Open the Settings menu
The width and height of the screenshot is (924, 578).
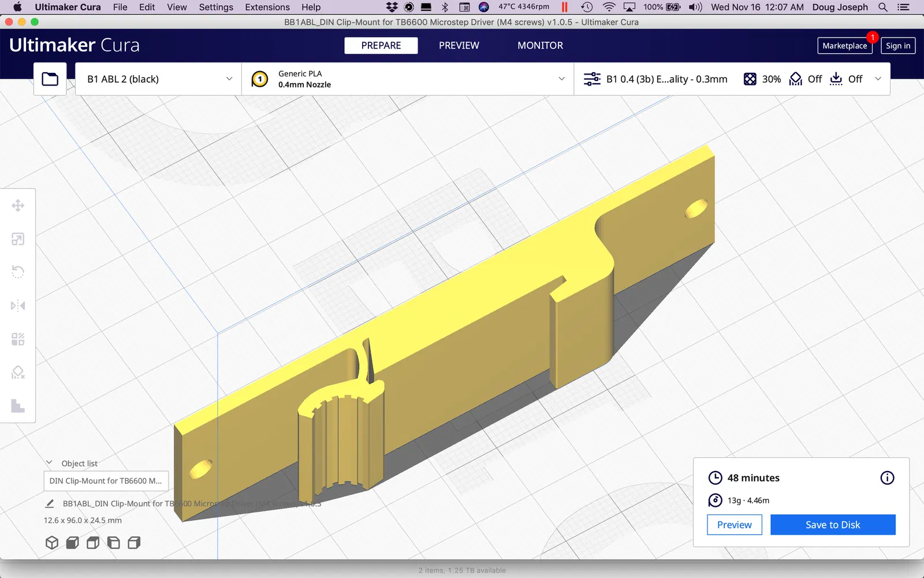216,7
